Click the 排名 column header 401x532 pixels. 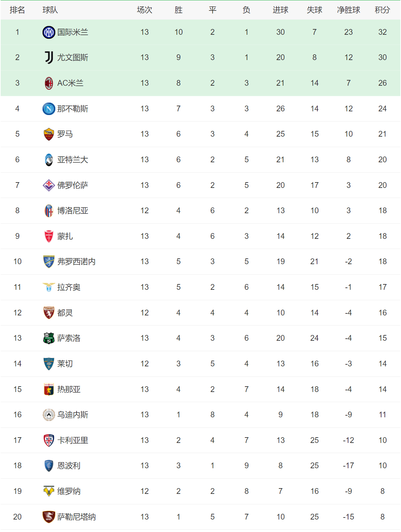(x=17, y=10)
